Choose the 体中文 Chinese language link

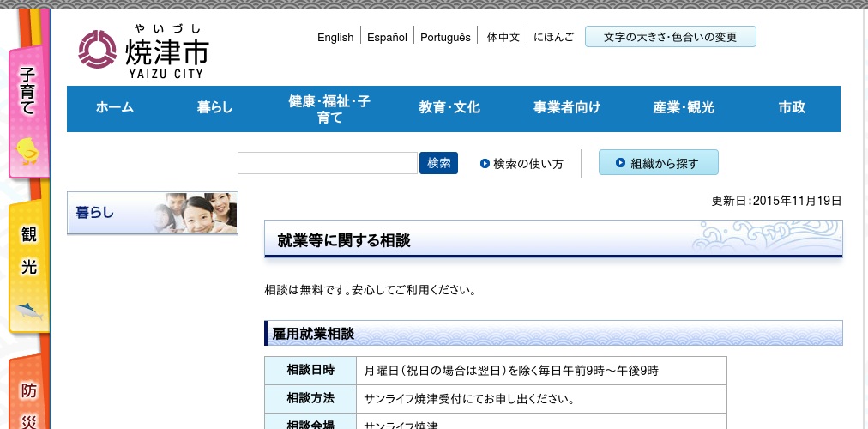503,37
